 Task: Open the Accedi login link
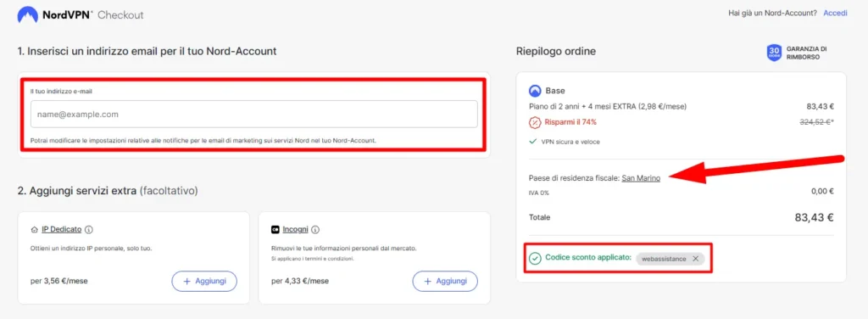coord(835,13)
